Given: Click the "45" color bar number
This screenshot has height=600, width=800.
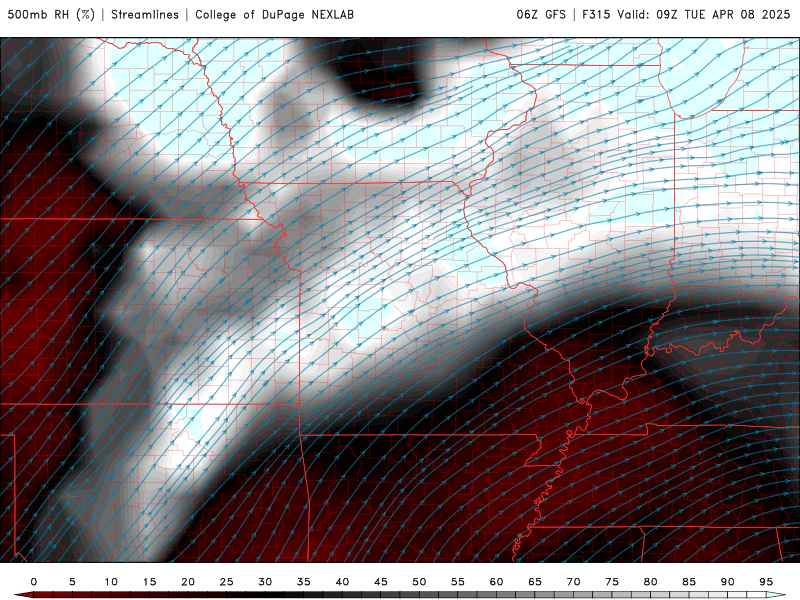Looking at the screenshot, I should point(381,582).
